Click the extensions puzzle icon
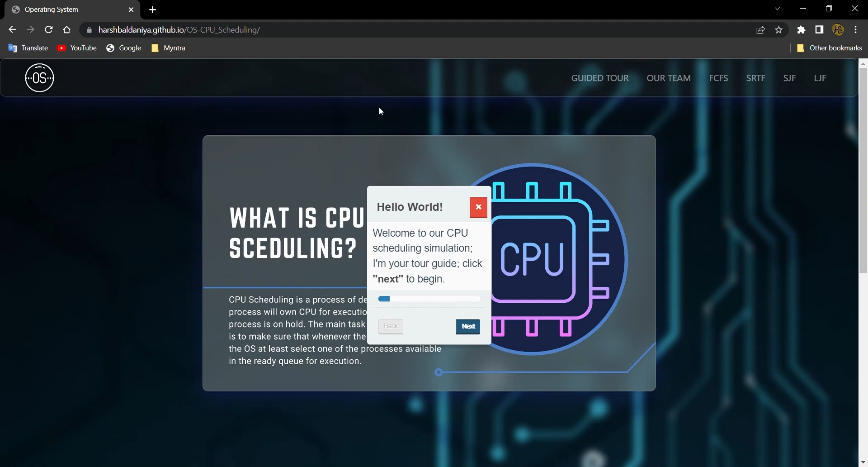The width and height of the screenshot is (868, 467). click(801, 29)
